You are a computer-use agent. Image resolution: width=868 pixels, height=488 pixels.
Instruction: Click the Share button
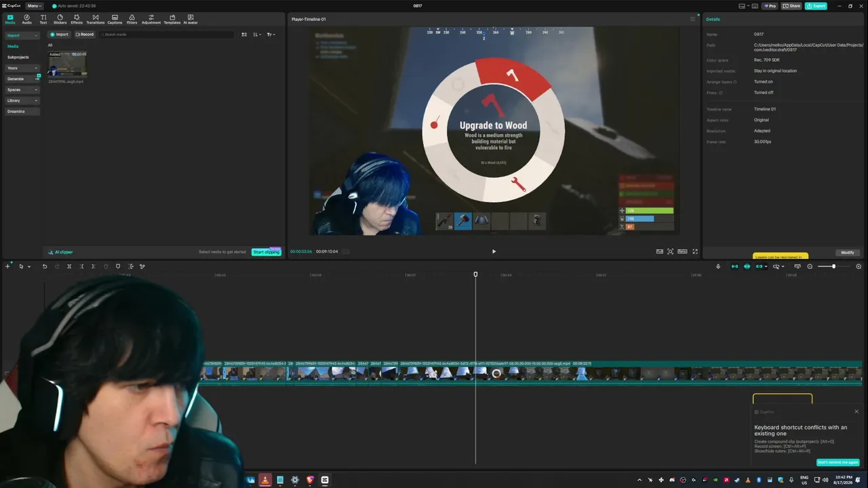pos(791,6)
